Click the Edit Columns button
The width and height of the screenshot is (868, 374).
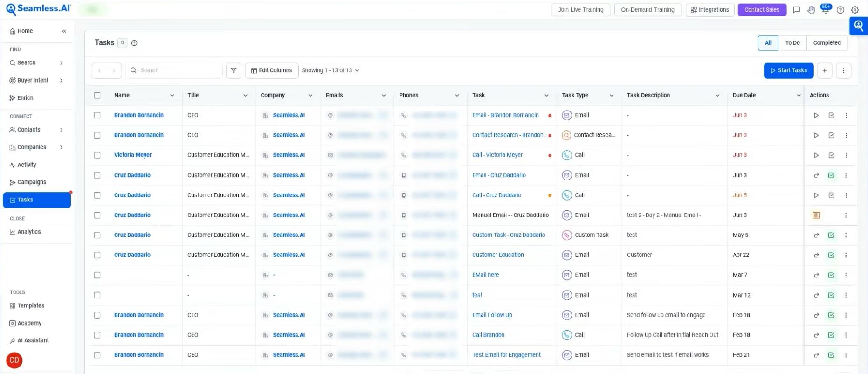coord(272,70)
